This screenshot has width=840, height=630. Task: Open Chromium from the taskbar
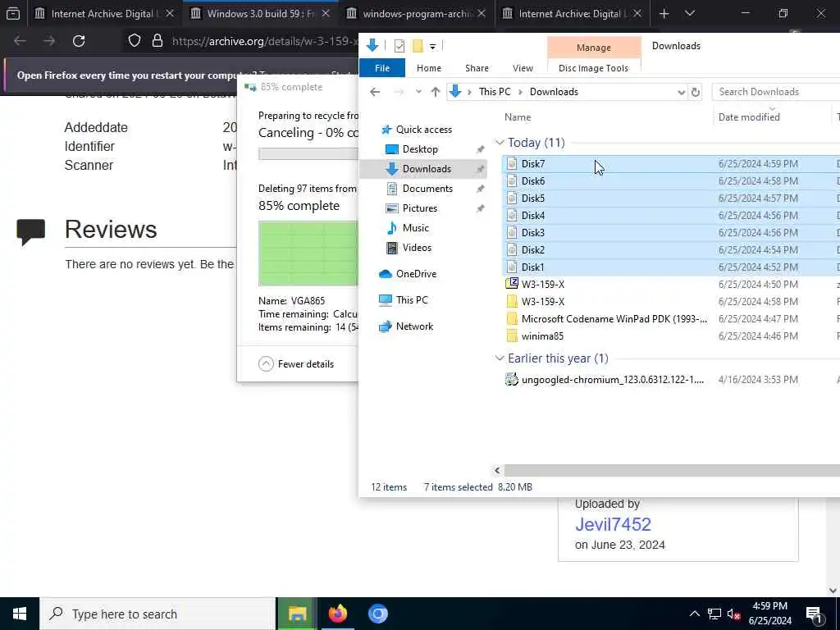click(x=377, y=614)
